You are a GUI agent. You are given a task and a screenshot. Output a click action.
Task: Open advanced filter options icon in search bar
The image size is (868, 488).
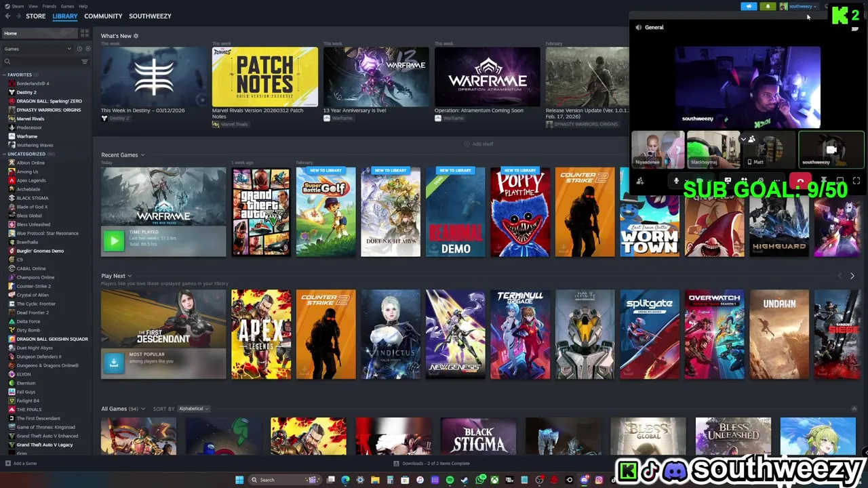tap(85, 62)
